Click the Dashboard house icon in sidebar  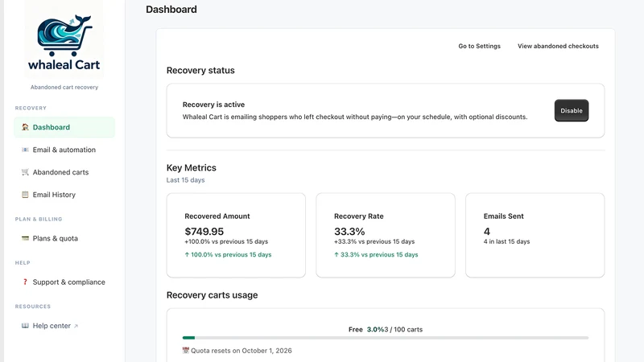[25, 127]
